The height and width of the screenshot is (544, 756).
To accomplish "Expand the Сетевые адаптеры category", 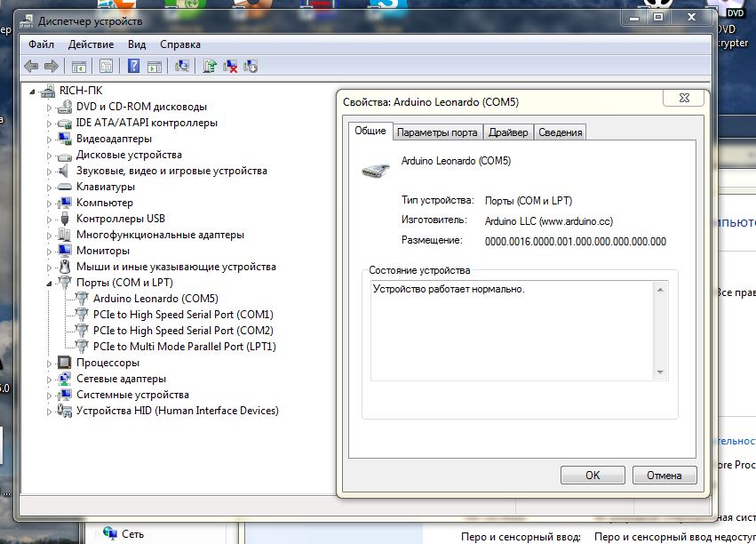I will tap(50, 379).
